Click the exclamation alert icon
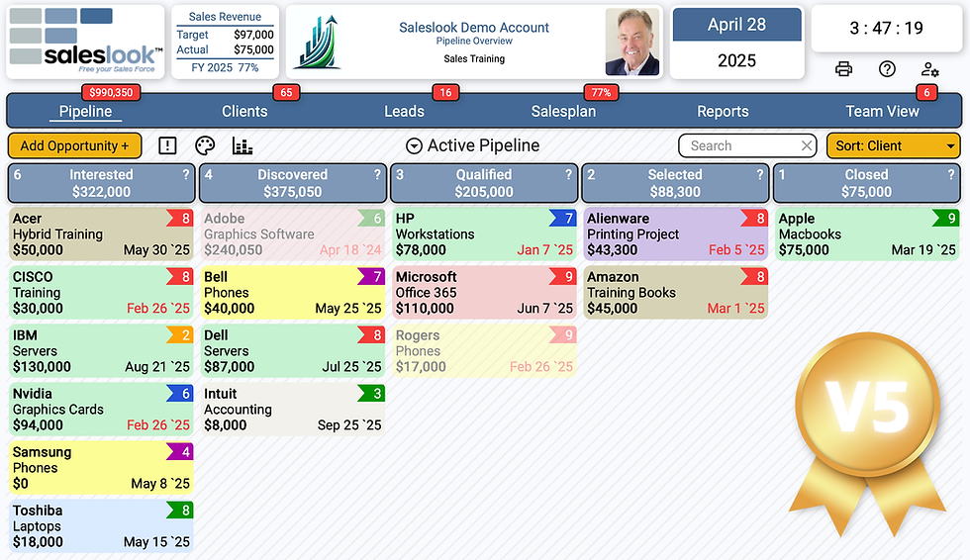Viewport: 970px width, 560px height. click(167, 145)
